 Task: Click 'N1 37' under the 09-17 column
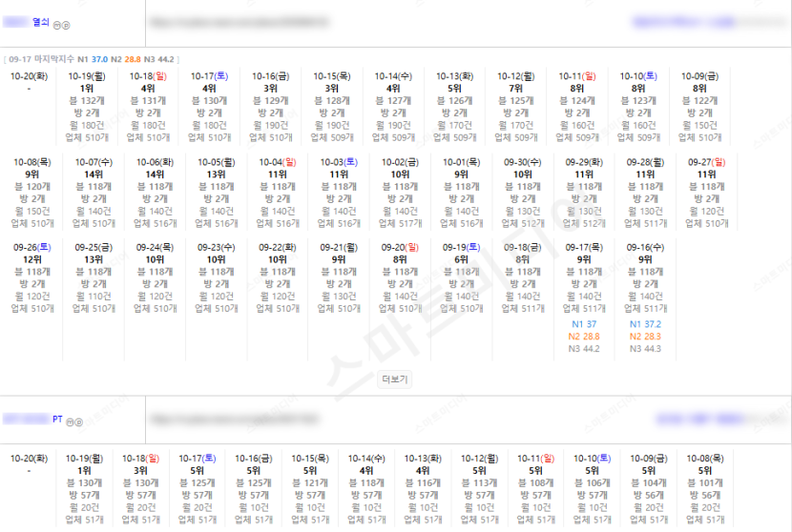pos(584,324)
